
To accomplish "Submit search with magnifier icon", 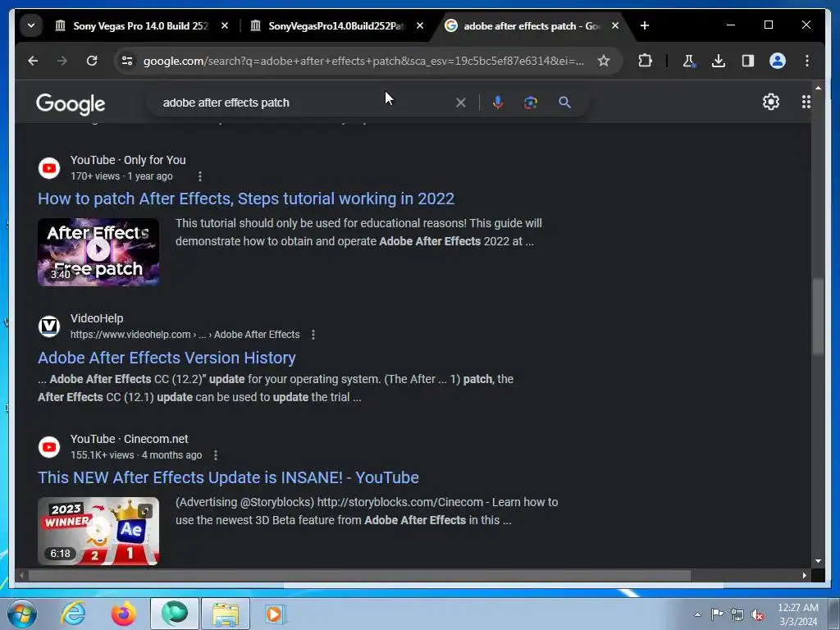I will pos(564,103).
